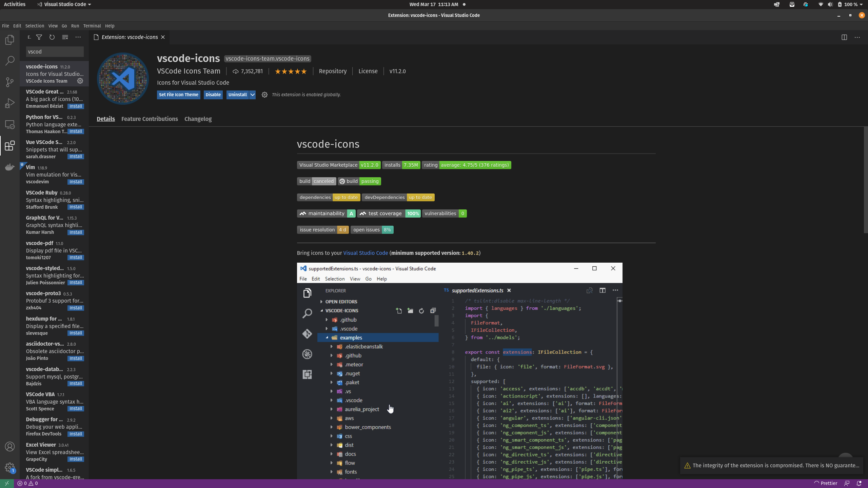Open the Repository link

coord(333,71)
